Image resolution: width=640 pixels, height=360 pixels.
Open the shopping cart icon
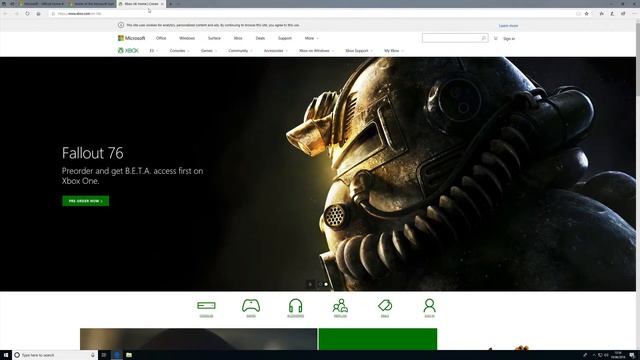coord(496,38)
